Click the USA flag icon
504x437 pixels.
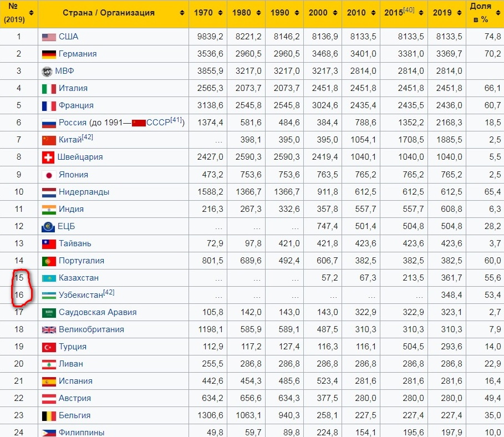[x=49, y=37]
